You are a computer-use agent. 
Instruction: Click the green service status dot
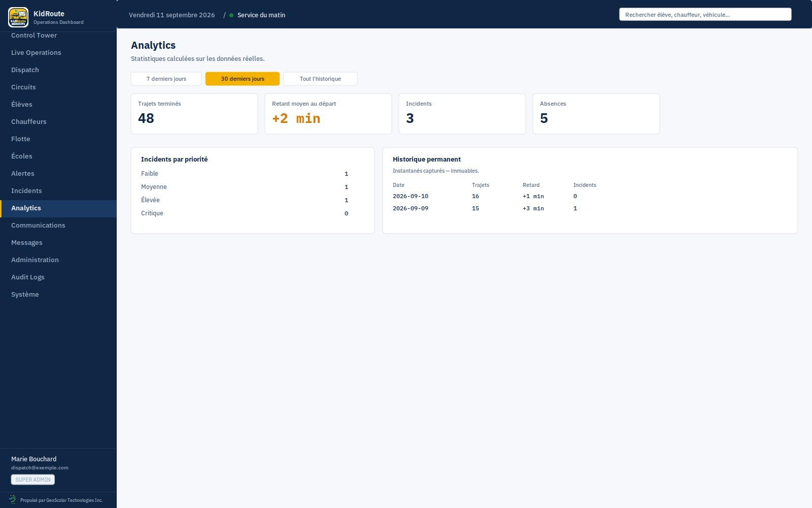[x=231, y=15]
